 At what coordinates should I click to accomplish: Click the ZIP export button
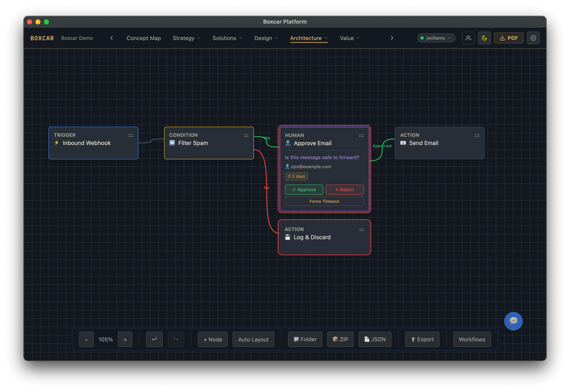click(x=340, y=339)
